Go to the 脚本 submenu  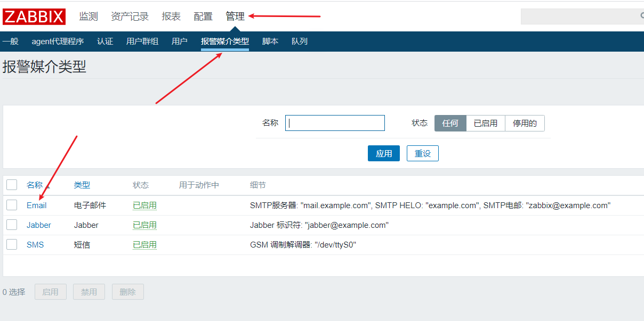(x=270, y=41)
